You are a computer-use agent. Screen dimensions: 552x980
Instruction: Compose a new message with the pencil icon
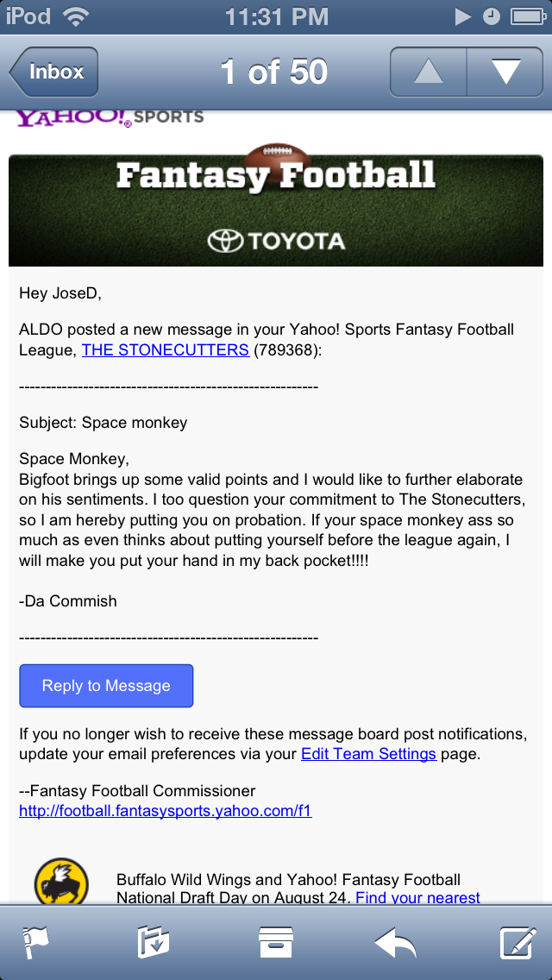click(x=518, y=942)
